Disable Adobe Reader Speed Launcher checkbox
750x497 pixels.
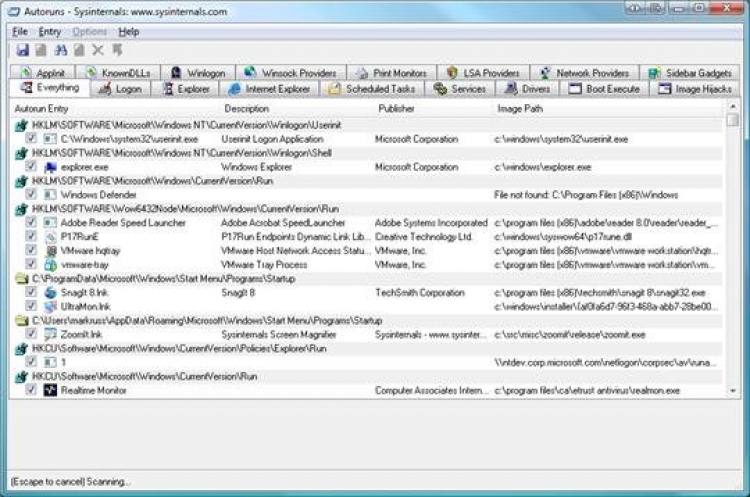point(31,222)
